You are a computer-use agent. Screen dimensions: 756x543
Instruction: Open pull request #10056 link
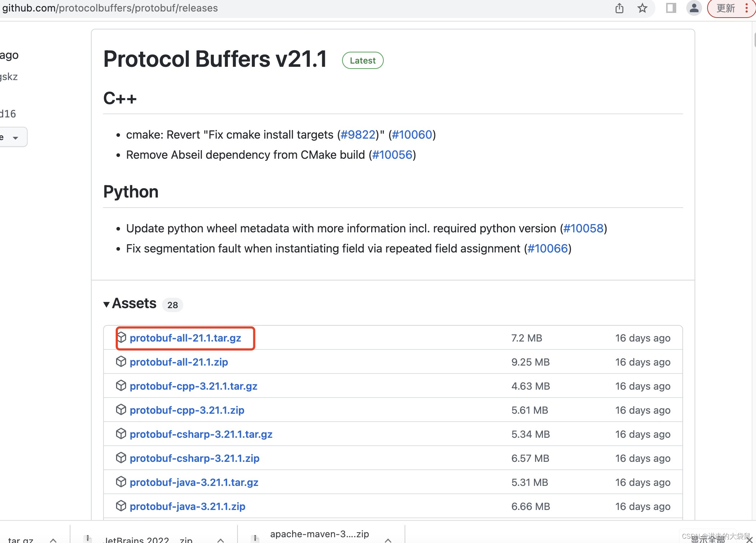[392, 155]
